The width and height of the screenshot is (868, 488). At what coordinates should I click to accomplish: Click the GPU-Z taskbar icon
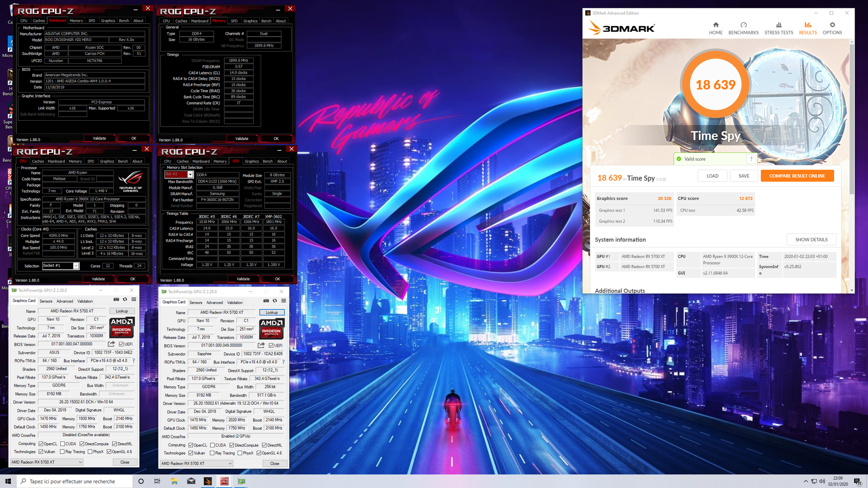tap(241, 481)
